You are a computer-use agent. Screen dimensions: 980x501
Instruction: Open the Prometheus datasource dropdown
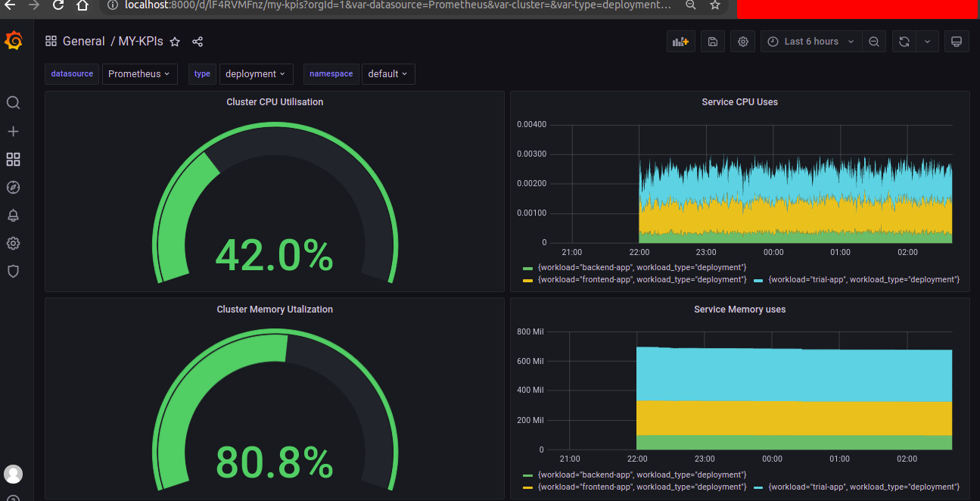pos(140,73)
